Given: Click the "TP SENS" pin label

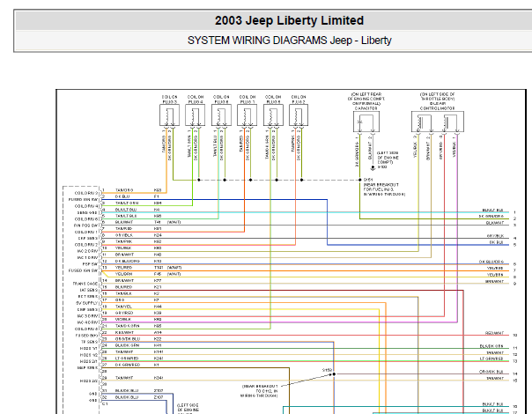Looking at the screenshot, I should (x=89, y=342).
